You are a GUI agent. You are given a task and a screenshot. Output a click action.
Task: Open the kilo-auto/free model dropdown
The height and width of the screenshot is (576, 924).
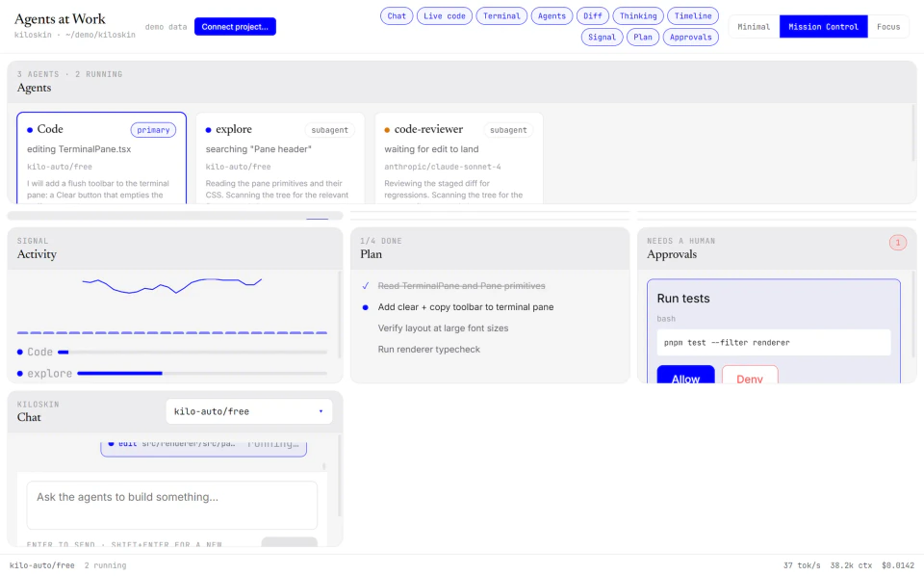[x=248, y=411]
